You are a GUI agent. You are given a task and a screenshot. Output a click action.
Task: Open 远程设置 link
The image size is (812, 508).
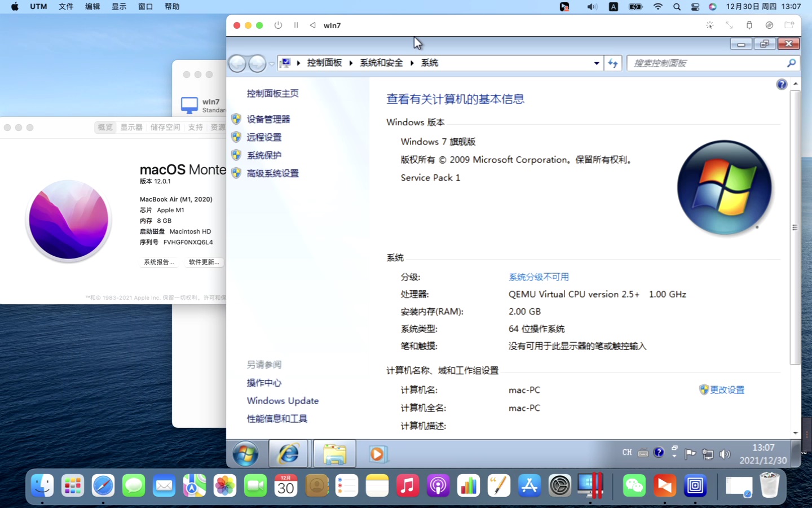pos(264,137)
